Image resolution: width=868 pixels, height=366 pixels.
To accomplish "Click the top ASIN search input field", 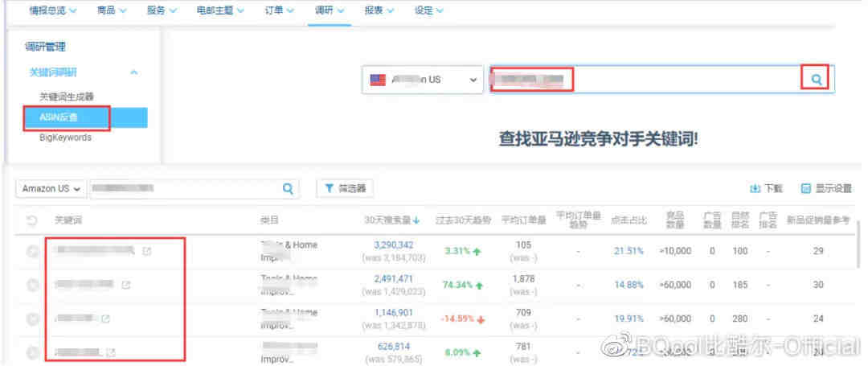I will point(643,80).
